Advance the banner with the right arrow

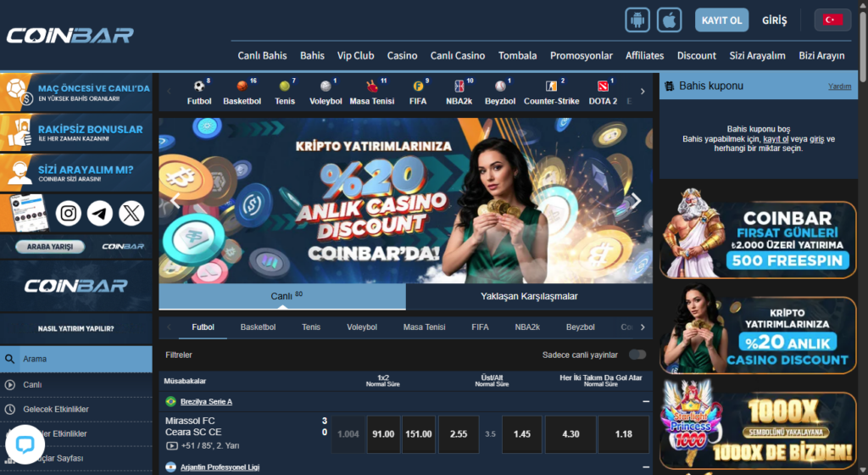[x=636, y=201]
